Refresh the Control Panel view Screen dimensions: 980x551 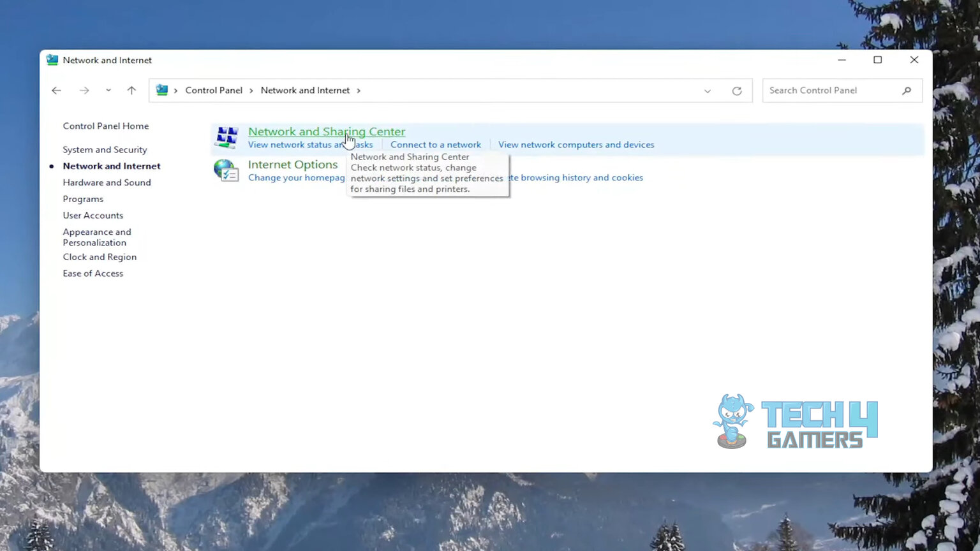(x=737, y=91)
